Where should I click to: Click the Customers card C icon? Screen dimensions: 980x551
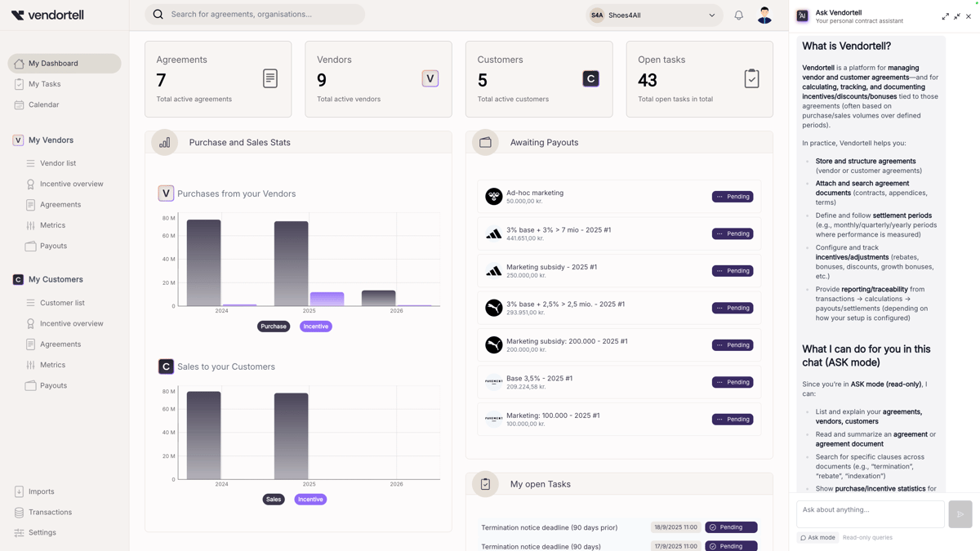pos(590,78)
